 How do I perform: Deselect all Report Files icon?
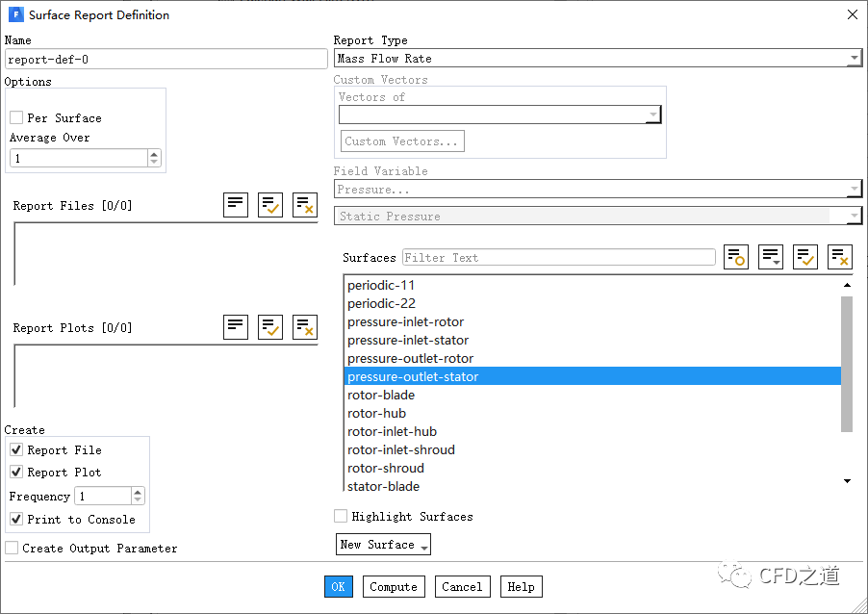(x=305, y=204)
